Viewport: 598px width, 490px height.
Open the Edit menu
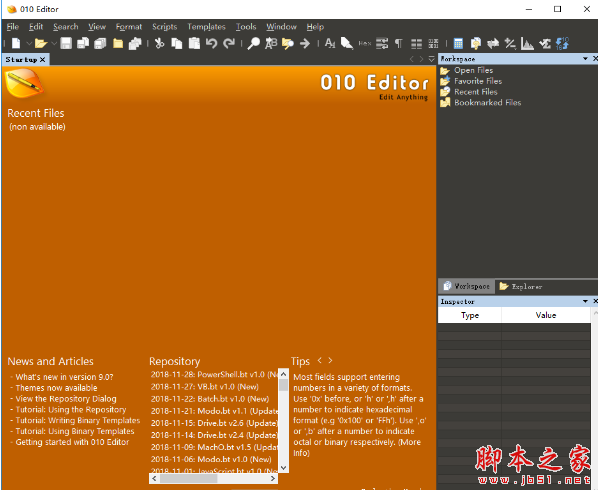click(x=36, y=27)
